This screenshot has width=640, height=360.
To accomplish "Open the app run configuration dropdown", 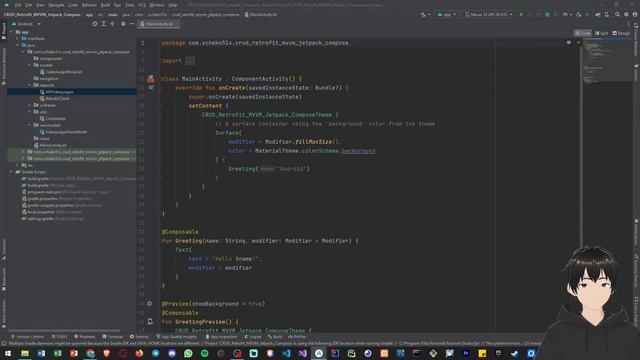I will point(447,14).
